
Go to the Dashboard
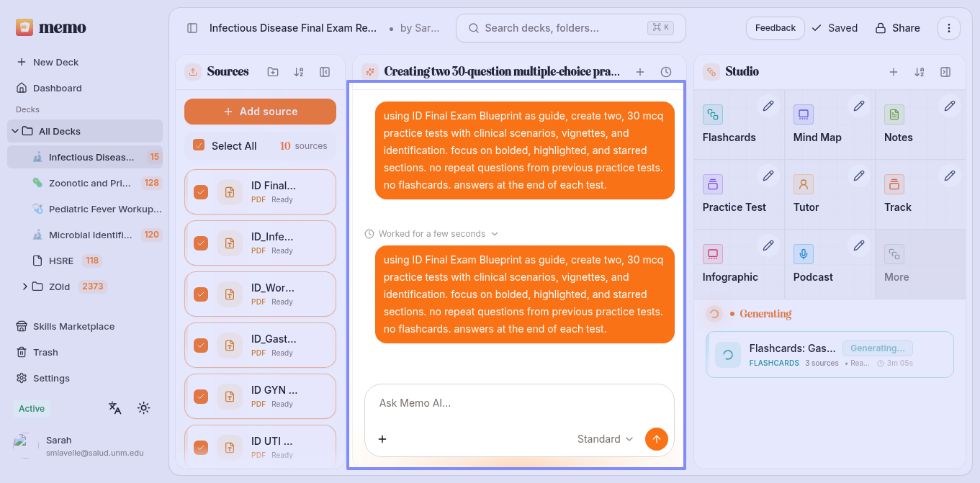tap(58, 88)
